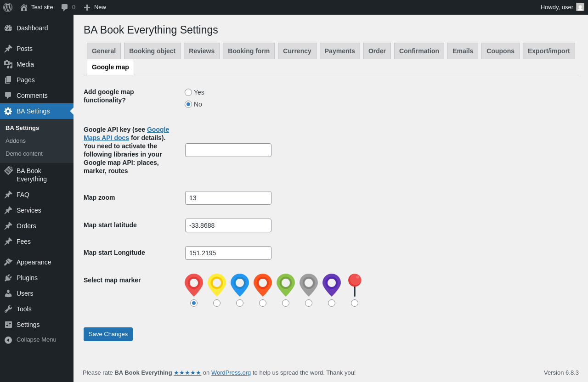
Task: Open the comments bubble icon in admin bar
Action: tap(65, 7)
